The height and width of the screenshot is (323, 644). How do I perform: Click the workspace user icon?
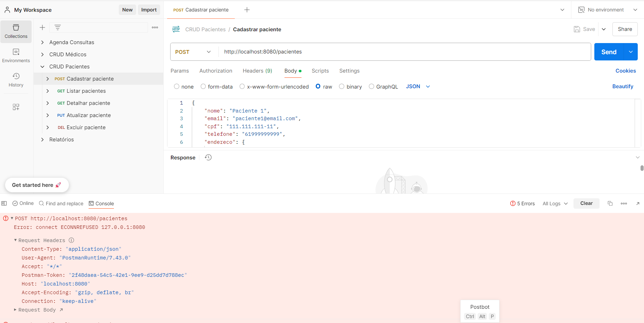[7, 10]
